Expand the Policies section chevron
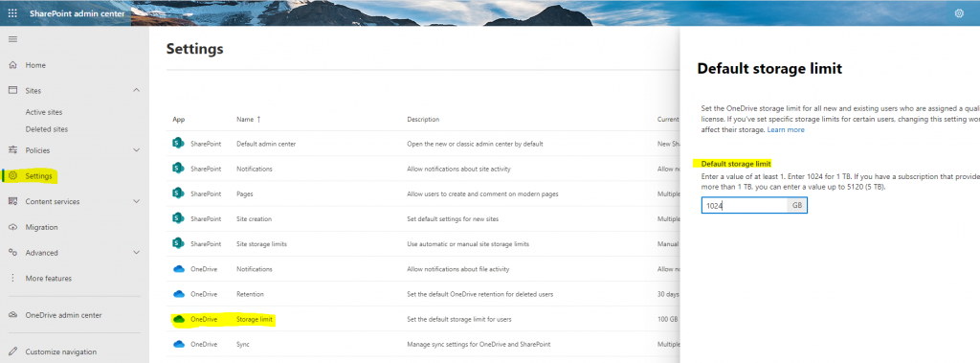 pyautogui.click(x=137, y=150)
